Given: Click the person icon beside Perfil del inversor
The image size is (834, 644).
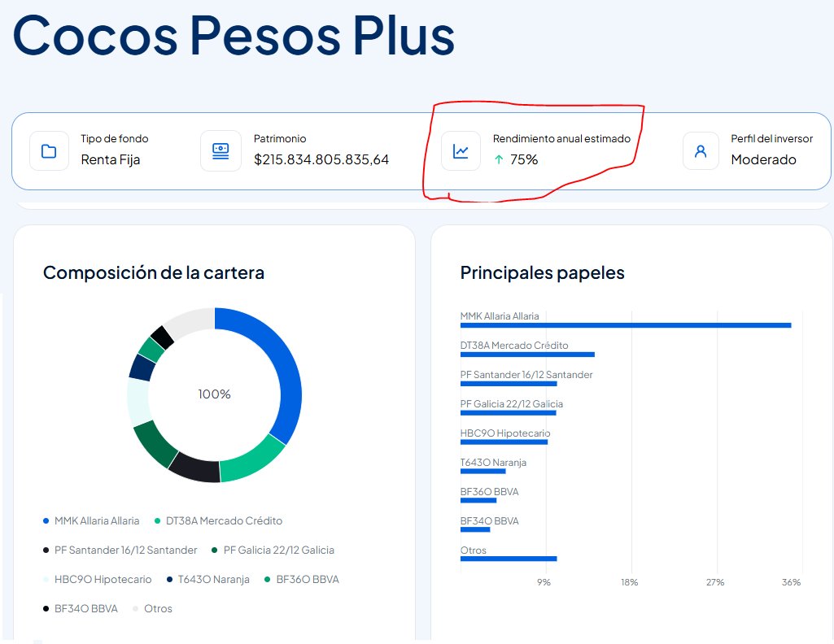Looking at the screenshot, I should click(x=701, y=151).
